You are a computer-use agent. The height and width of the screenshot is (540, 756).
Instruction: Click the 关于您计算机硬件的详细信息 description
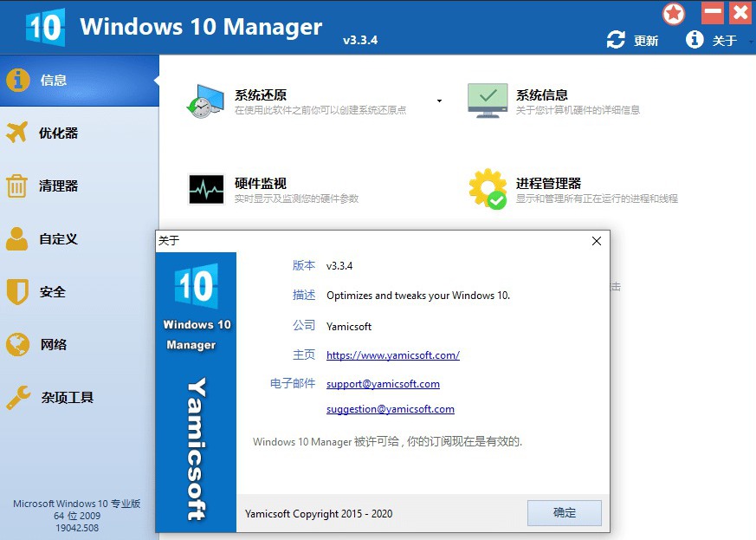click(578, 110)
